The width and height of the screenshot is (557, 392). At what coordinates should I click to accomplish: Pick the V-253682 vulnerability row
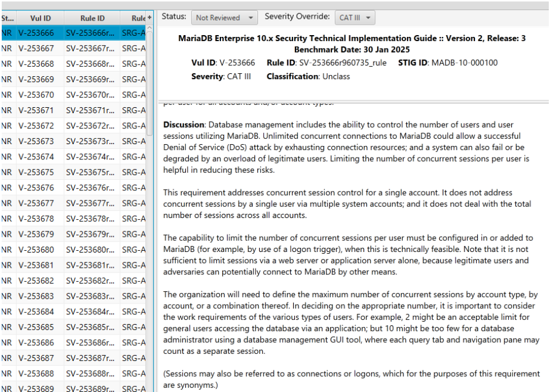click(x=36, y=281)
